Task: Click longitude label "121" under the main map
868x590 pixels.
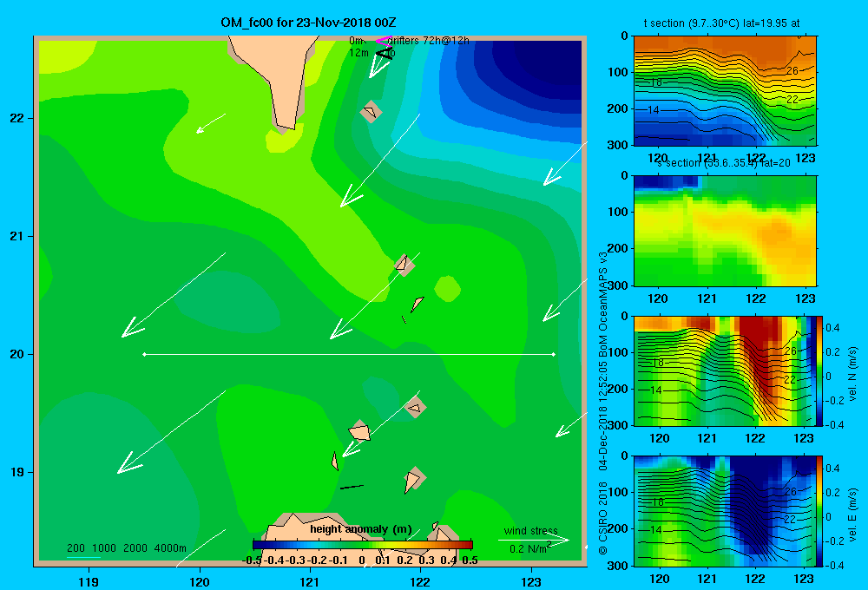Action: pos(310,581)
